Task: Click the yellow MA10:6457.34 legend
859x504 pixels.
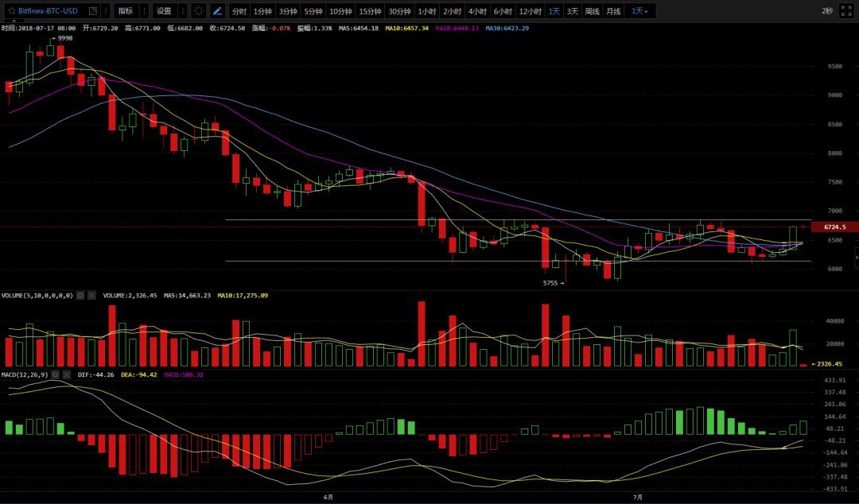Action: 407,28
